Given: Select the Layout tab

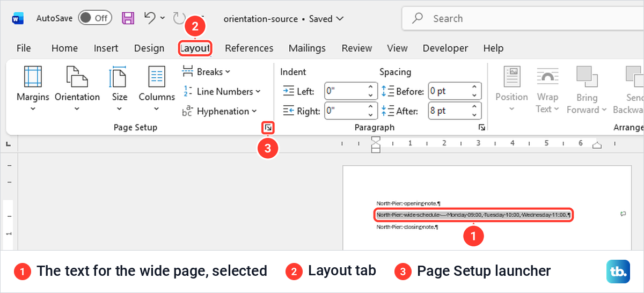Looking at the screenshot, I should coord(195,48).
